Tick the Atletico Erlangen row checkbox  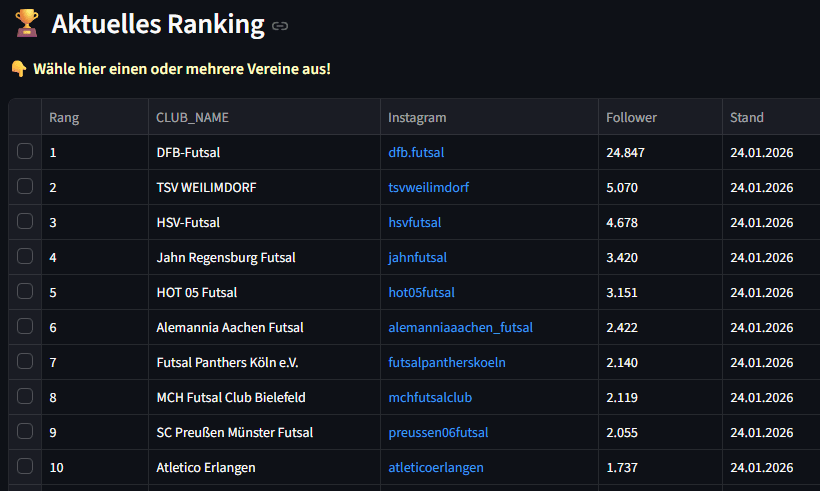[25, 467]
